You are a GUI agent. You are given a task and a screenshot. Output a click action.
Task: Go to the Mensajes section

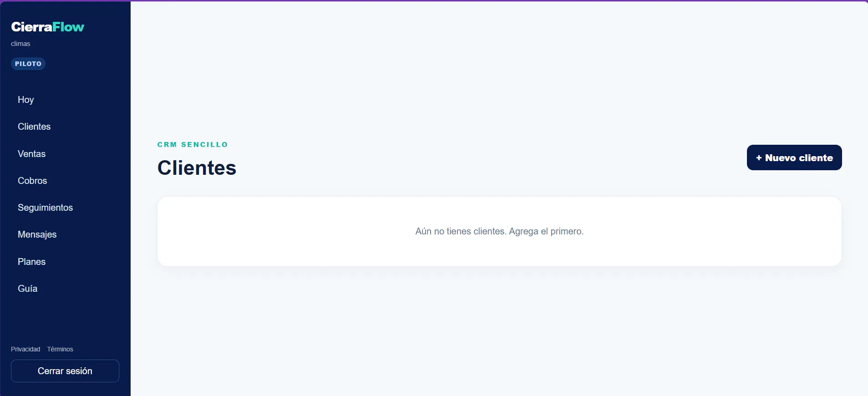click(x=37, y=234)
